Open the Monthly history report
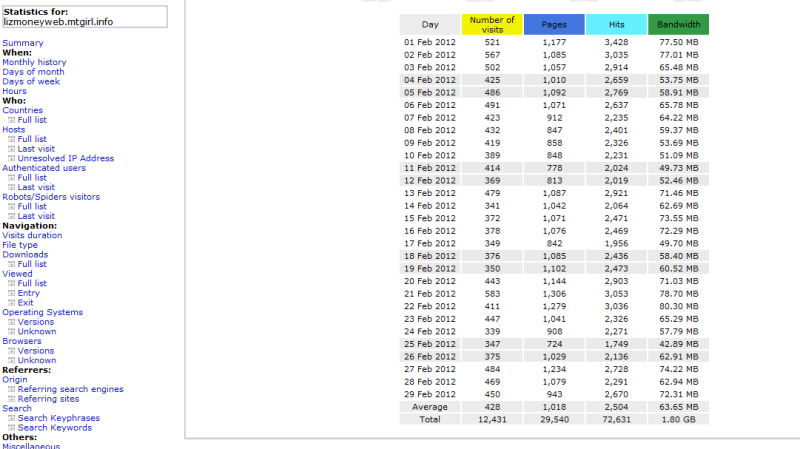 [34, 62]
